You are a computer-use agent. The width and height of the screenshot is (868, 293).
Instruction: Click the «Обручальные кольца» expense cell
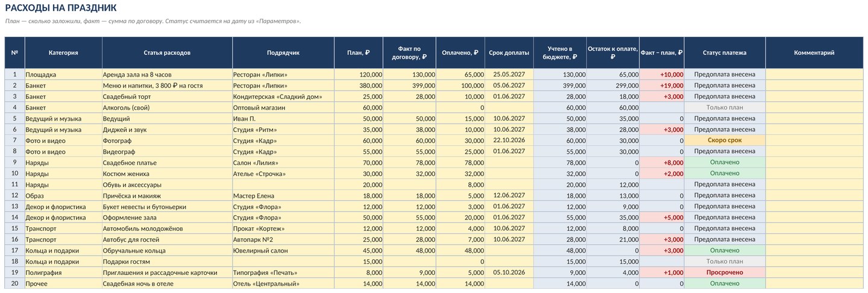coord(167,250)
